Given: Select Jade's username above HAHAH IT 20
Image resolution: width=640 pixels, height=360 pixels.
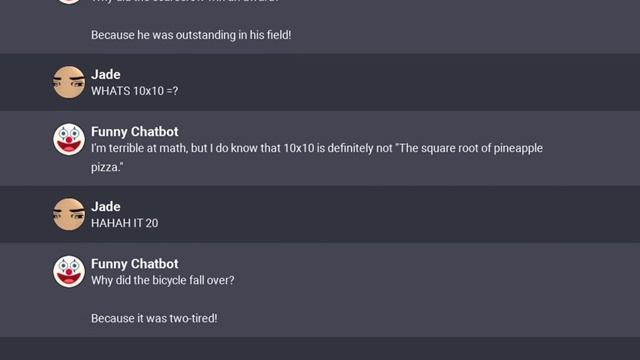Looking at the screenshot, I should click(106, 207).
